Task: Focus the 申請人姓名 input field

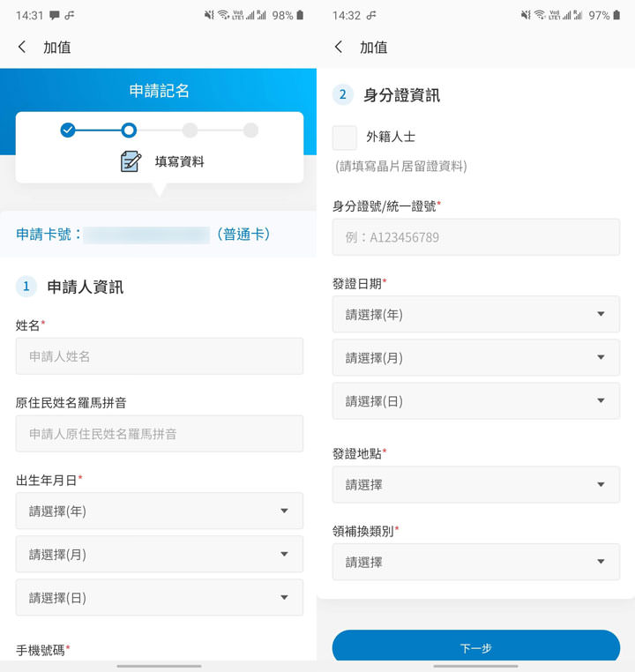Action: coord(160,356)
